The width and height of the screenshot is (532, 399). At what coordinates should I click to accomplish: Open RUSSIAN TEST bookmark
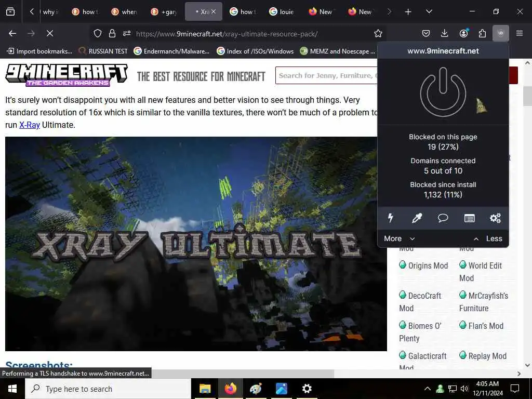pyautogui.click(x=103, y=51)
